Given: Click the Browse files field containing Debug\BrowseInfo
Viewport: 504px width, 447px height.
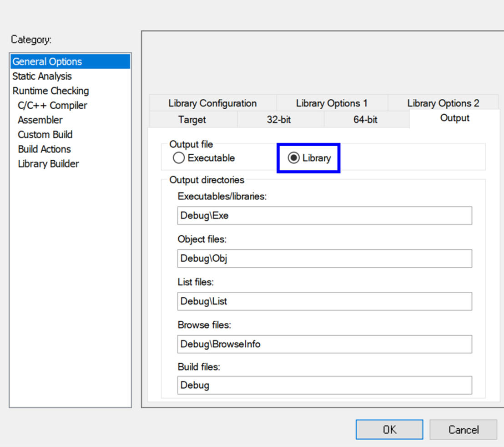Looking at the screenshot, I should [x=325, y=344].
